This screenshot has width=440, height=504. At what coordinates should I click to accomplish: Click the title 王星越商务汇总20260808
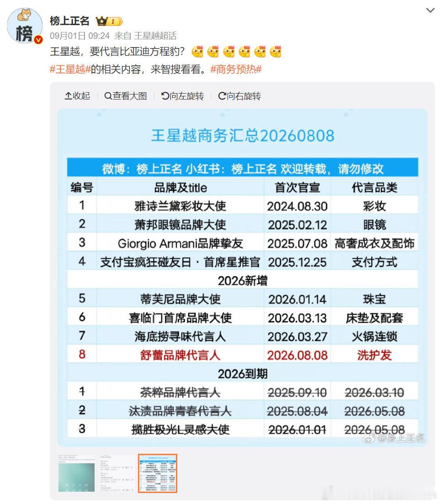tap(243, 136)
